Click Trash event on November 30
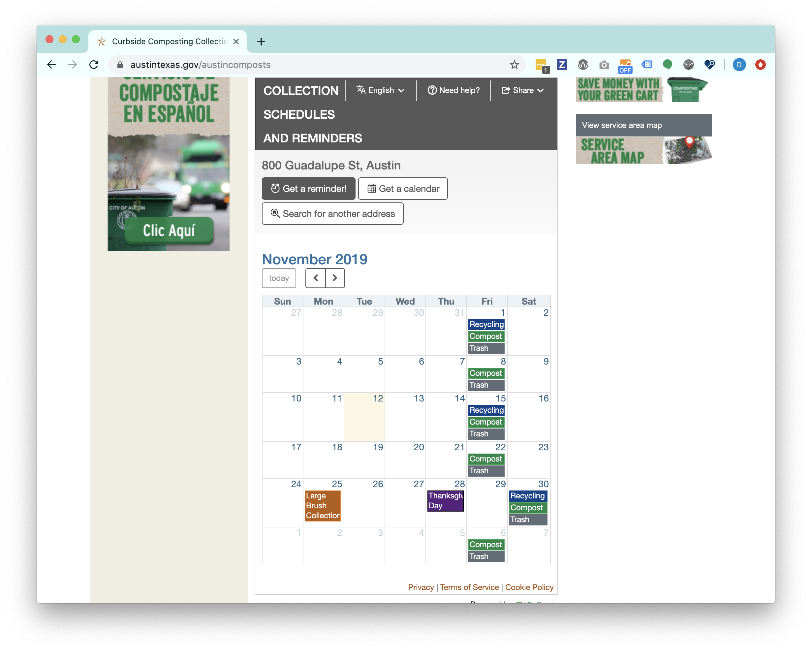Screen dimensions: 812x652 point(528,519)
